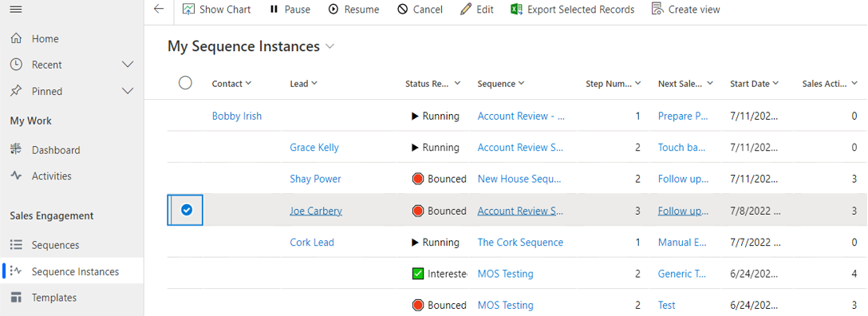
Task: Open the Test next step link
Action: click(x=666, y=305)
